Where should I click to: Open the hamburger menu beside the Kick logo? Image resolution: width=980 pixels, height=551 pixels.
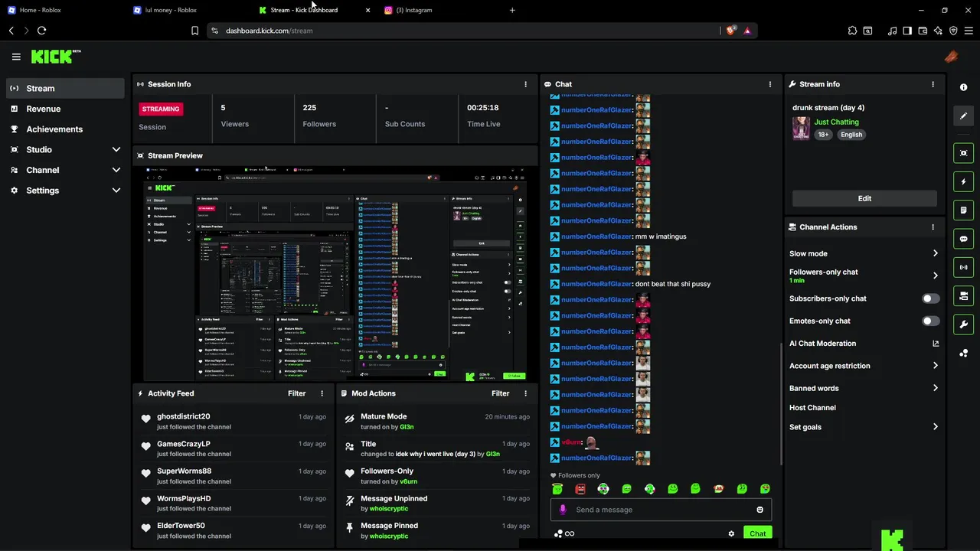[x=16, y=57]
